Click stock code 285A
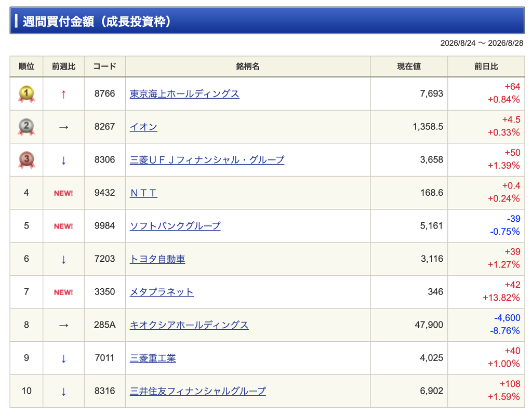The image size is (532, 416). 105,325
